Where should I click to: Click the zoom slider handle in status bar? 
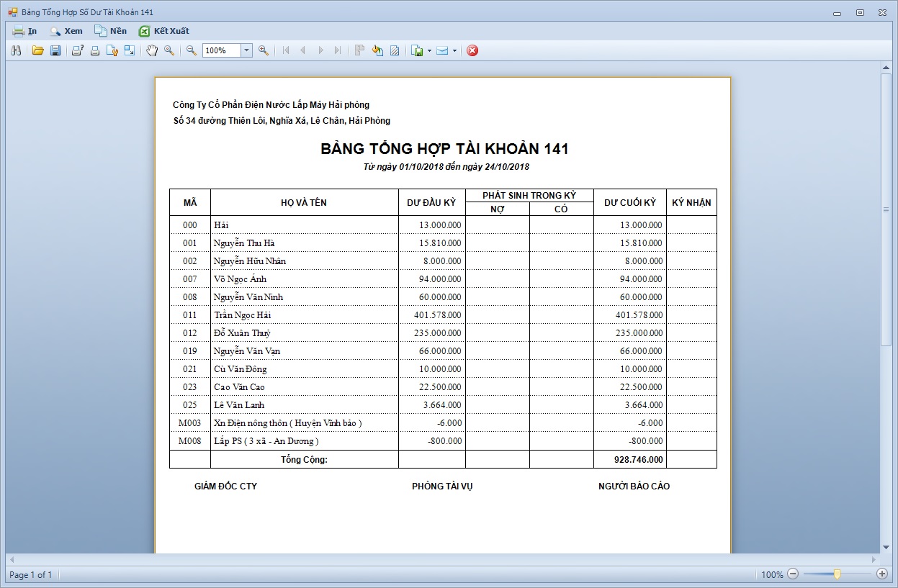point(837,574)
